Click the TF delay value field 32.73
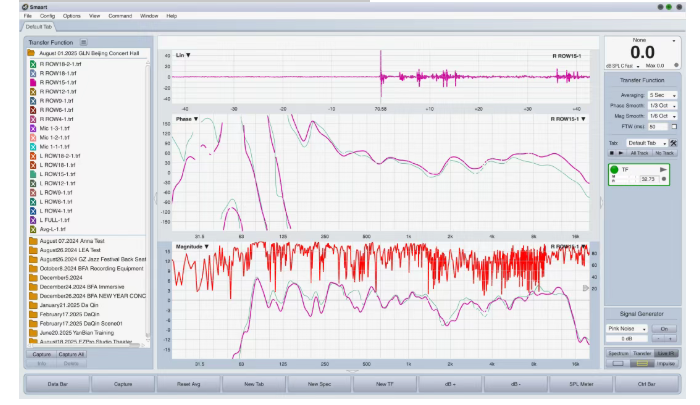Image resolution: width=700 pixels, height=405 pixels. 648,178
